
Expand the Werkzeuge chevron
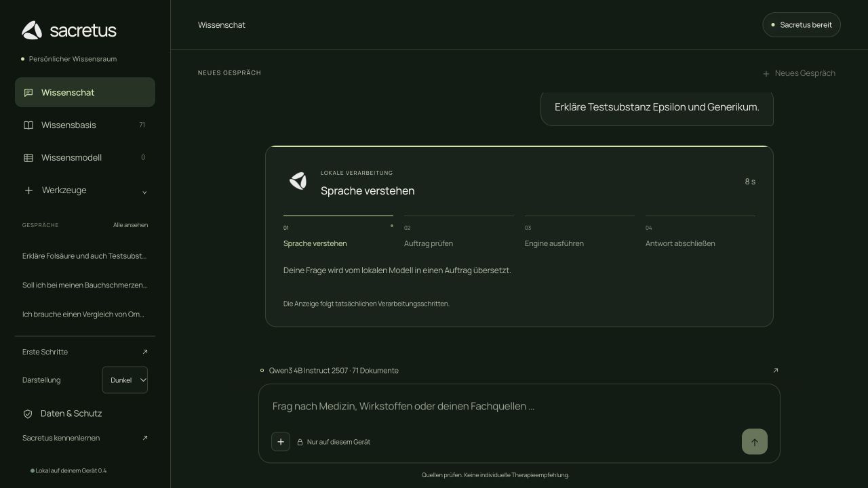(144, 192)
